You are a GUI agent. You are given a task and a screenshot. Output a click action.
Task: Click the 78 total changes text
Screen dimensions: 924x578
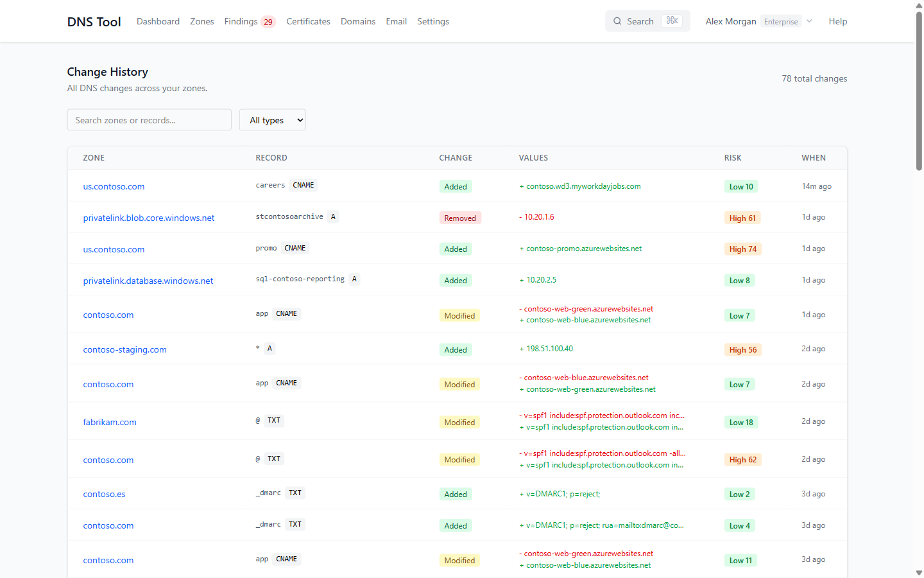(x=814, y=78)
